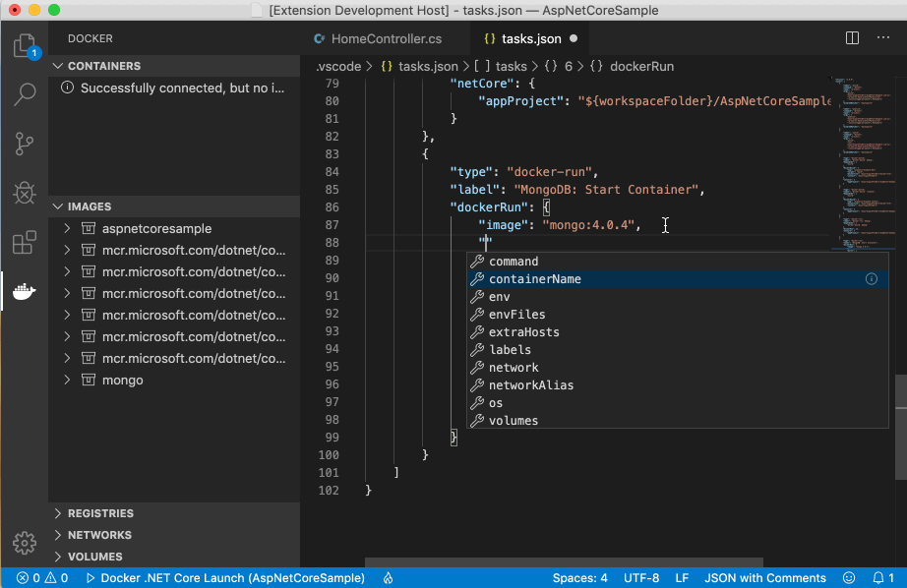Click the "docker-run" type value
The width and height of the screenshot is (907, 588).
(549, 172)
